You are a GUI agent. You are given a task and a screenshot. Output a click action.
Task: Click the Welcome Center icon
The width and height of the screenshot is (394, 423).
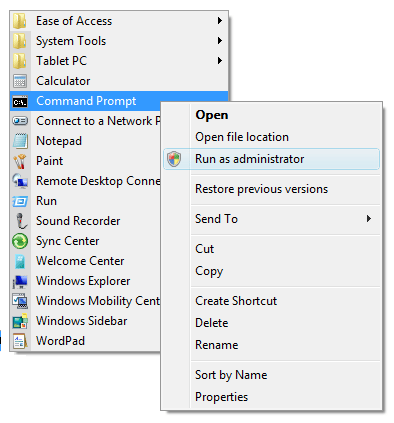pos(20,261)
